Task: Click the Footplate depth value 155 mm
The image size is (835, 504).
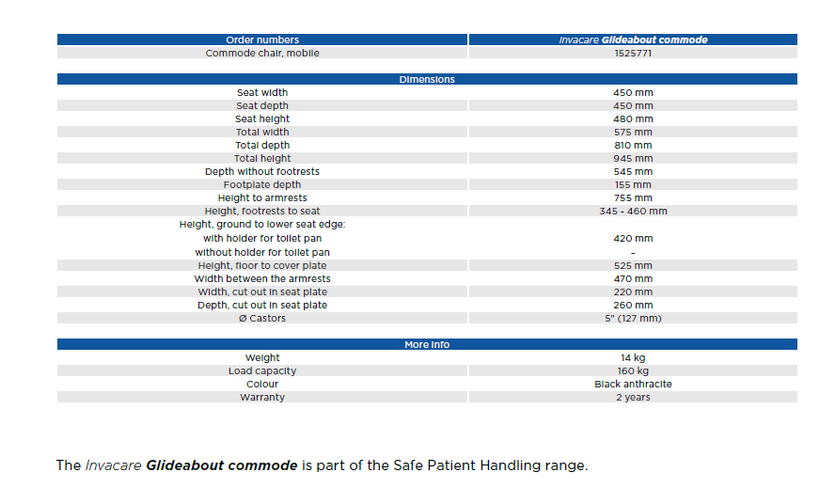Action: pos(633,185)
